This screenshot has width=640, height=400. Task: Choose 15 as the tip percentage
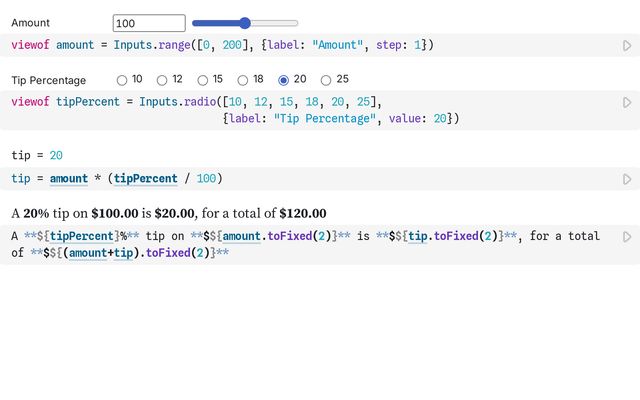[203, 80]
